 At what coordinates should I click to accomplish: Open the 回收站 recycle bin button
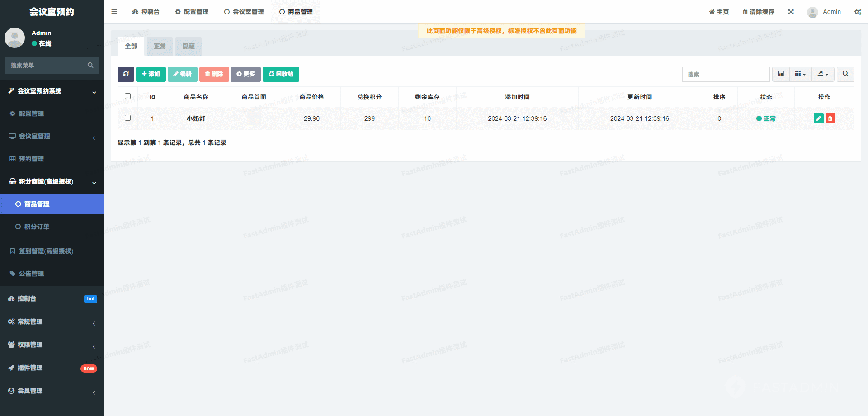click(281, 74)
